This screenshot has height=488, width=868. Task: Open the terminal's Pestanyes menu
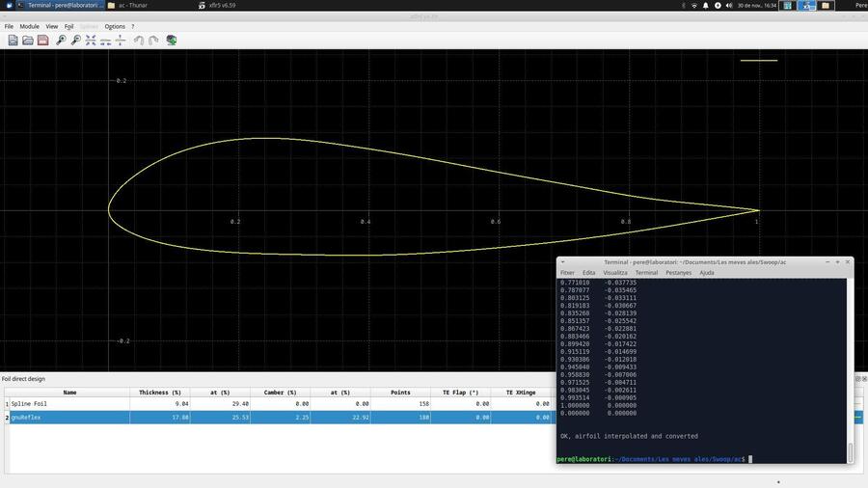[x=678, y=273]
